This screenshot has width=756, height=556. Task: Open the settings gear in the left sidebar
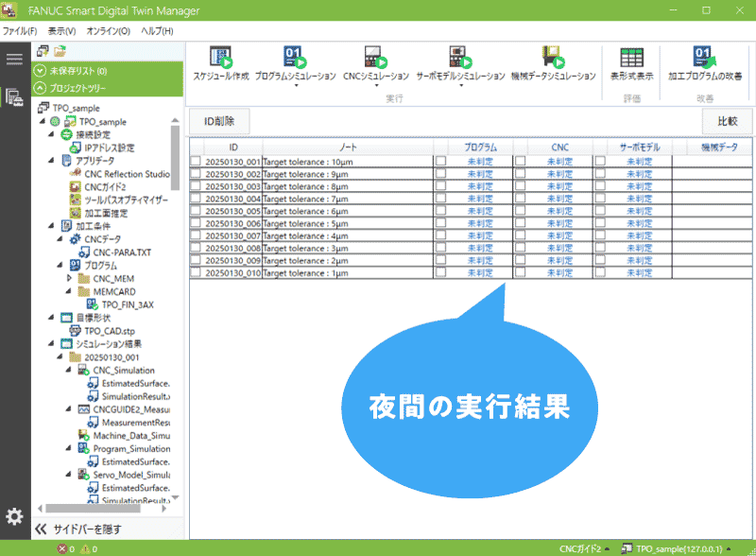[14, 516]
